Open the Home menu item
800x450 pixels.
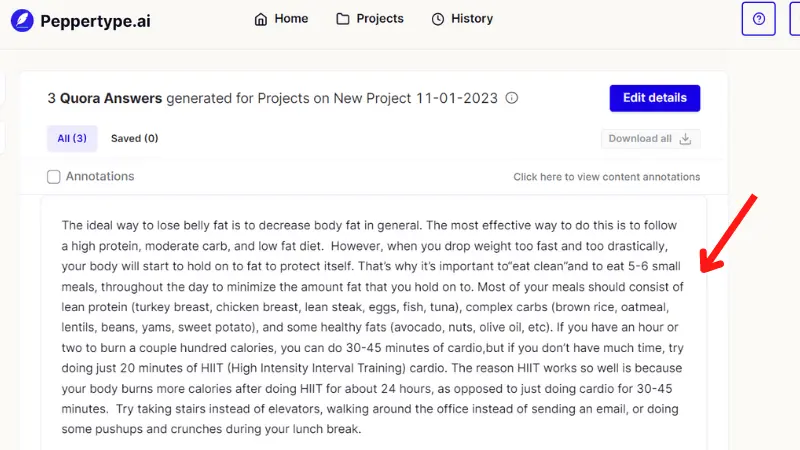pos(281,19)
